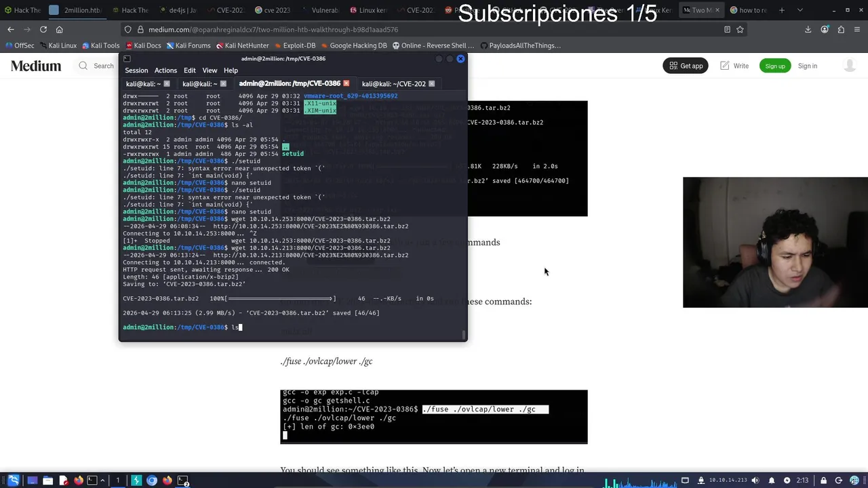The width and height of the screenshot is (868, 488).
Task: Lock the screen with the panel lock icon
Action: click(x=823, y=481)
